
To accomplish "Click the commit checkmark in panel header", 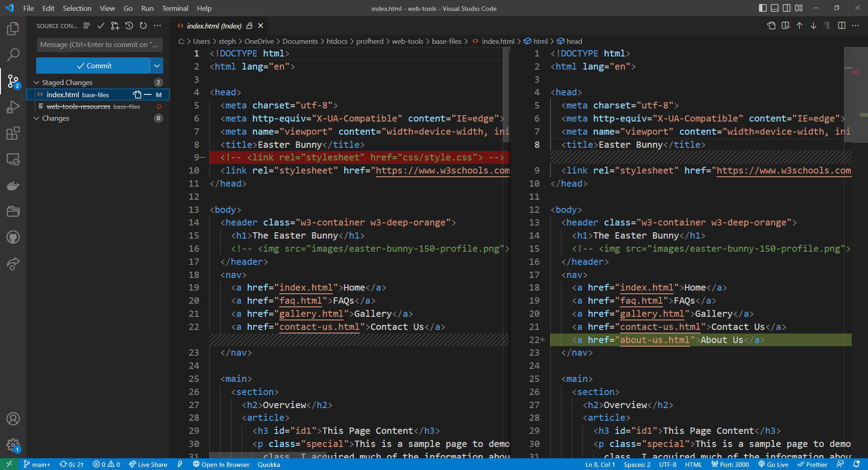I will coord(101,26).
